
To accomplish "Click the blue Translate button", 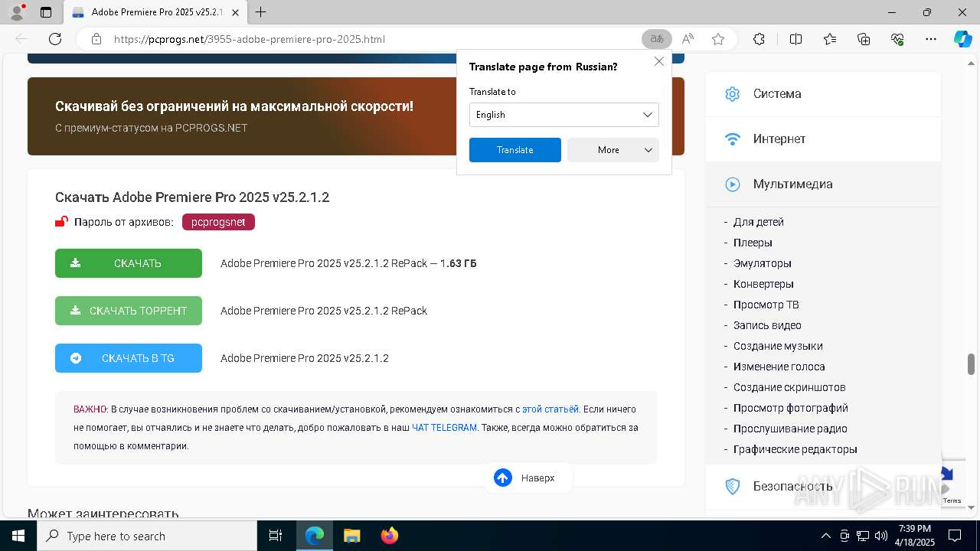I will (x=514, y=150).
